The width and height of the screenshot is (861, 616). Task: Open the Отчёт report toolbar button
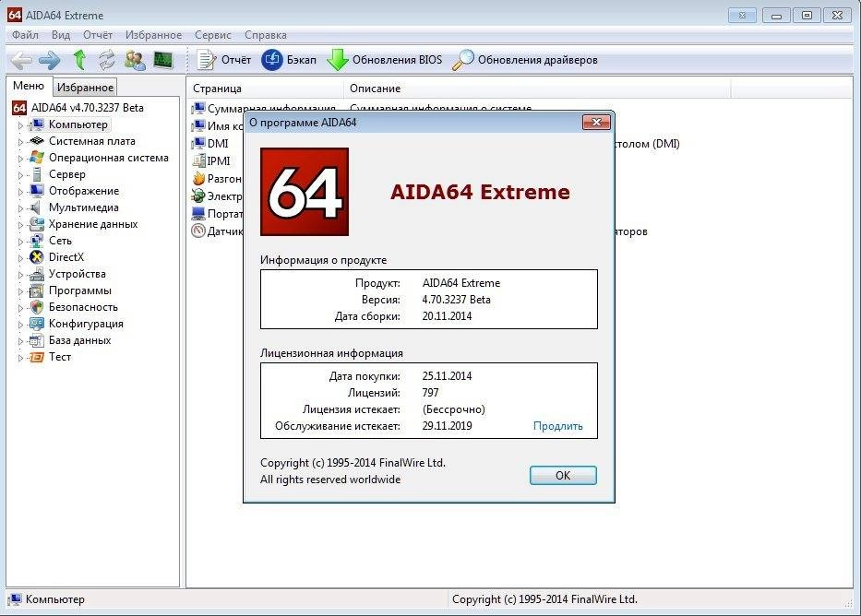(x=224, y=60)
